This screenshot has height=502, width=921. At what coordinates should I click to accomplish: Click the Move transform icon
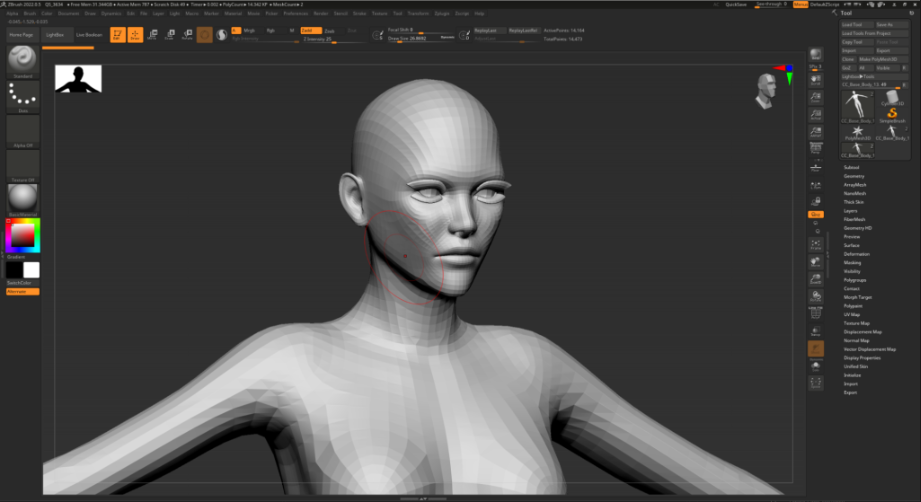(x=152, y=35)
